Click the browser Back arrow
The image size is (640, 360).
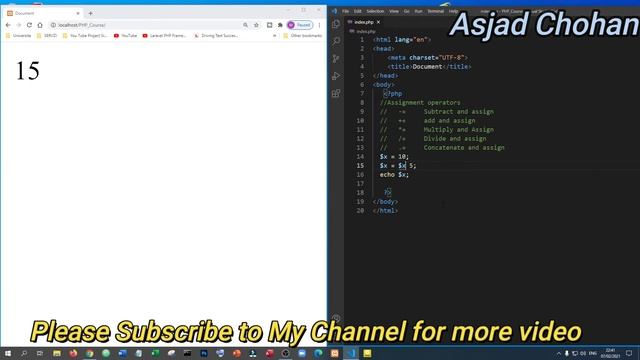click(8, 25)
